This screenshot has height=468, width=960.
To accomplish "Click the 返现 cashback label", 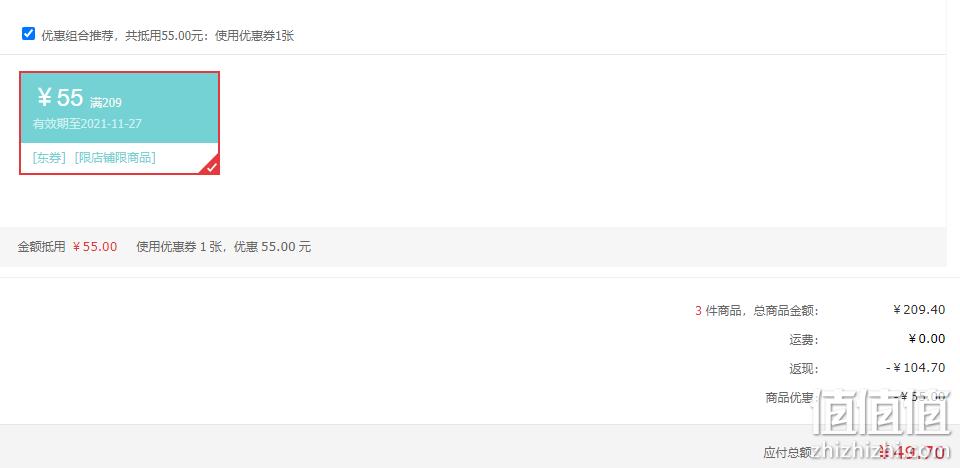I will (804, 369).
